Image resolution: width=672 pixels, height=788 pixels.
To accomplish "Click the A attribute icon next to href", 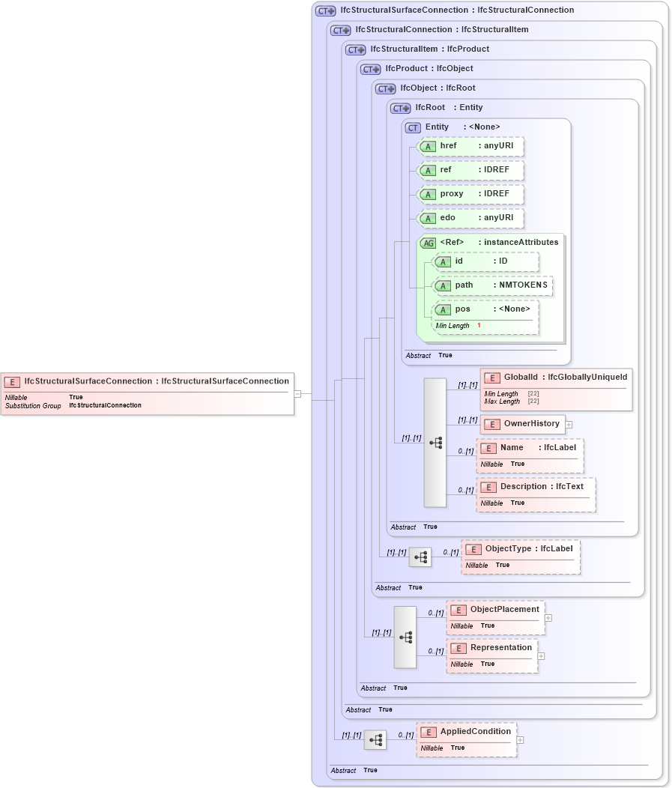I will 429,146.
